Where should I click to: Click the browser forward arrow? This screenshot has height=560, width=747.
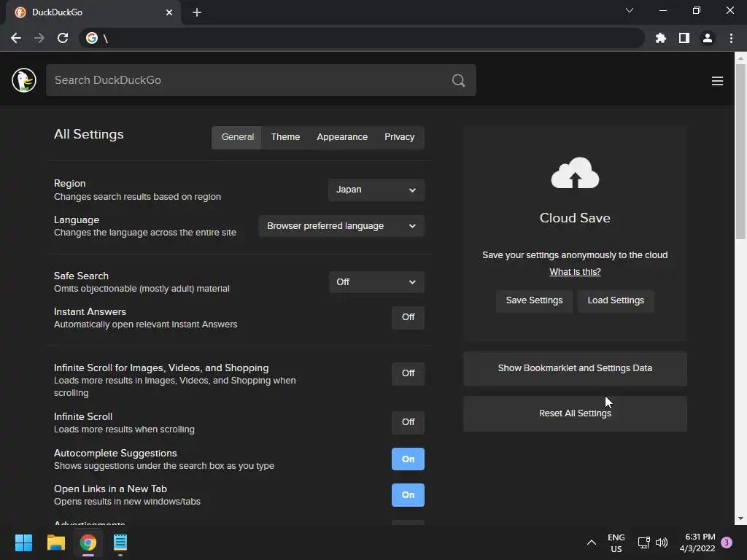click(39, 38)
